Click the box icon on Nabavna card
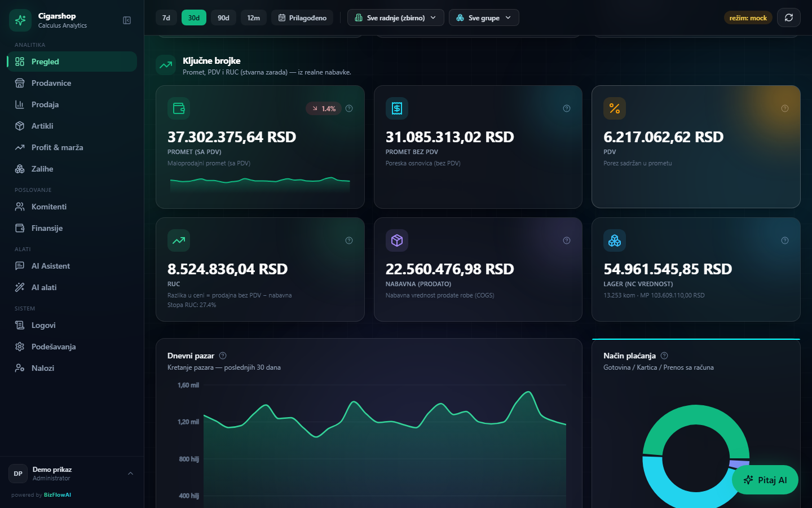The width and height of the screenshot is (812, 508). pos(397,240)
